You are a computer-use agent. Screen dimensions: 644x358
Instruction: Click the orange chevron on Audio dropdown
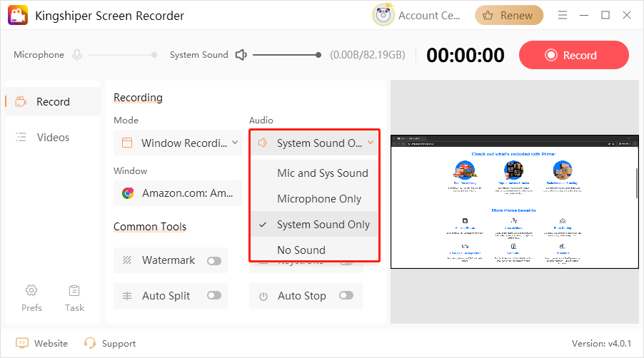pyautogui.click(x=371, y=143)
